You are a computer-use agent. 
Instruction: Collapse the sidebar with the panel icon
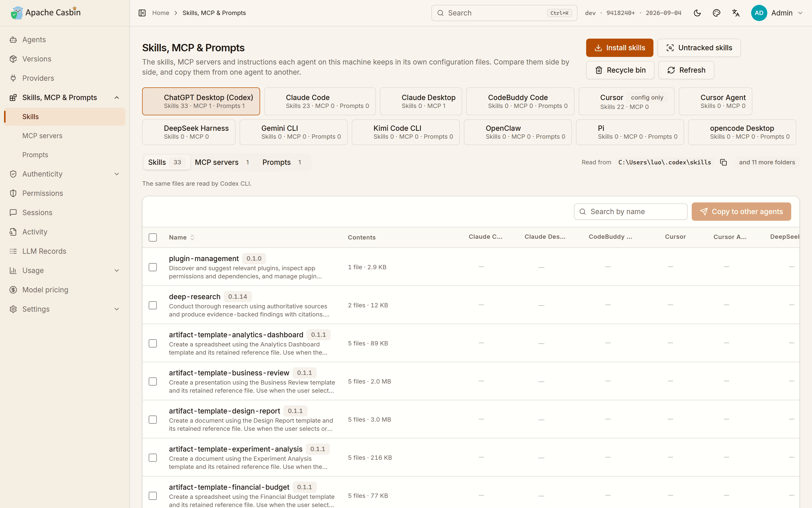coord(142,13)
